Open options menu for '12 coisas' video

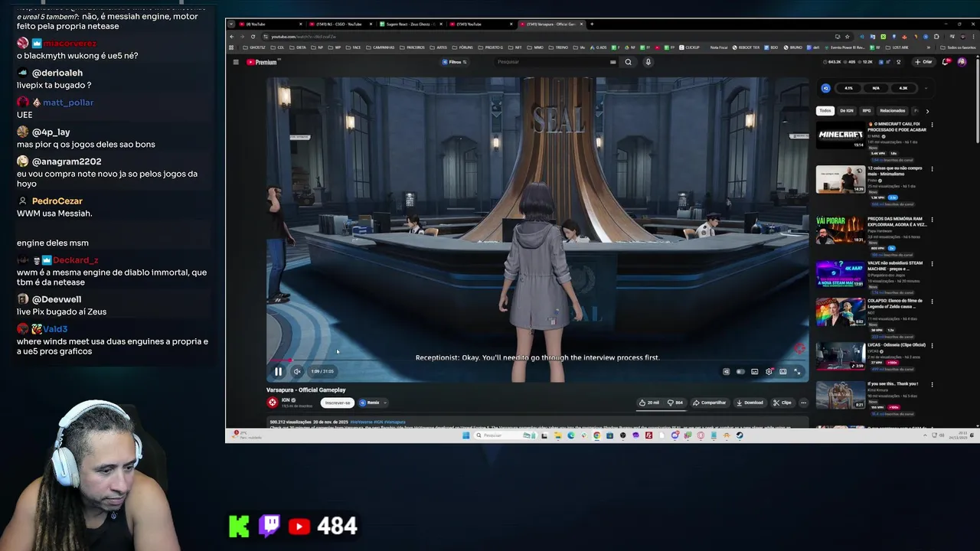[x=932, y=169]
